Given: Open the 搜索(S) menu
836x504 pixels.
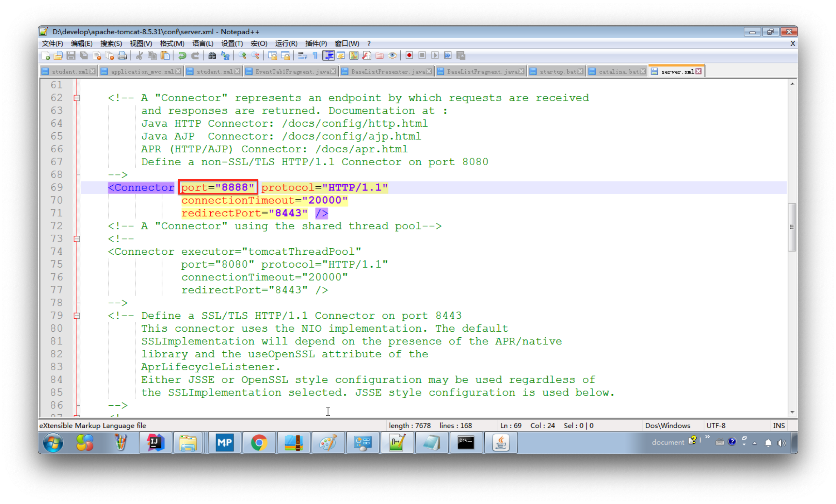Looking at the screenshot, I should coord(111,44).
